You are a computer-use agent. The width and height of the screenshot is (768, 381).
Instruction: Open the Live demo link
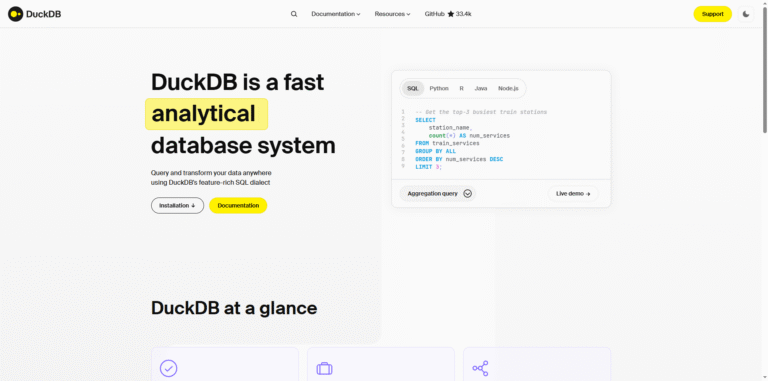(573, 194)
